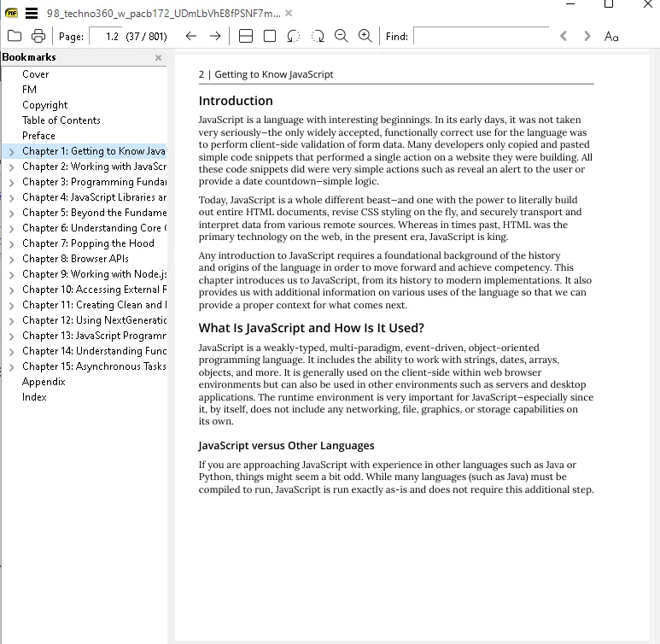Click the Fit Width continuous icon

pos(246,36)
